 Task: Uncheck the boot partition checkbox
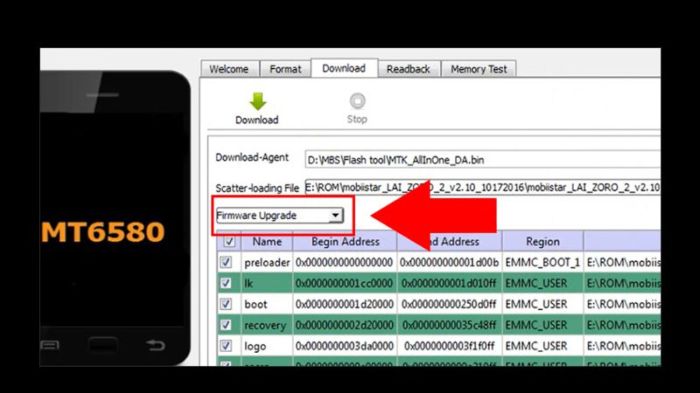pyautogui.click(x=226, y=304)
